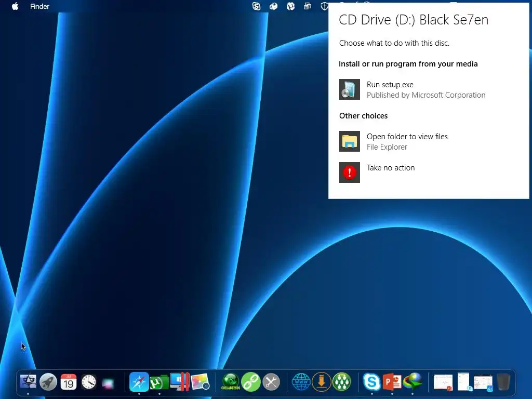Launch PowerPoint from the dock

coord(392,382)
